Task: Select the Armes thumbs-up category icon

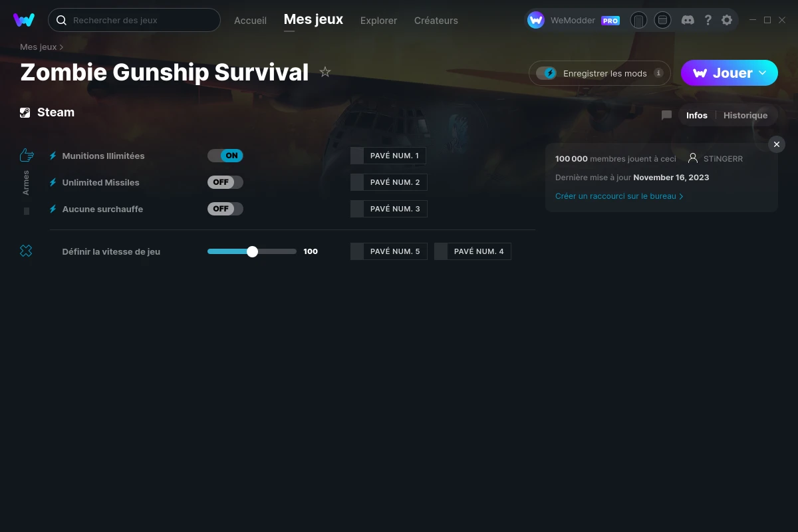Action: [x=27, y=156]
